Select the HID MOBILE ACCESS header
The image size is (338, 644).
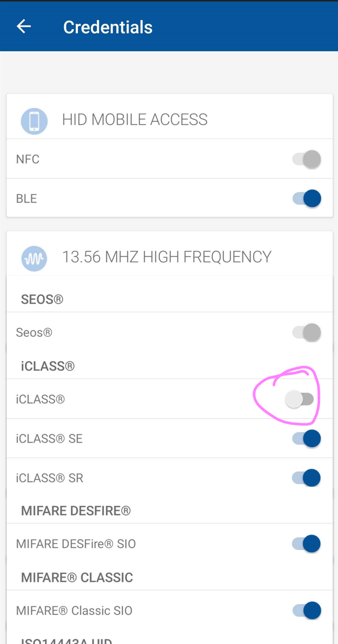pyautogui.click(x=135, y=119)
